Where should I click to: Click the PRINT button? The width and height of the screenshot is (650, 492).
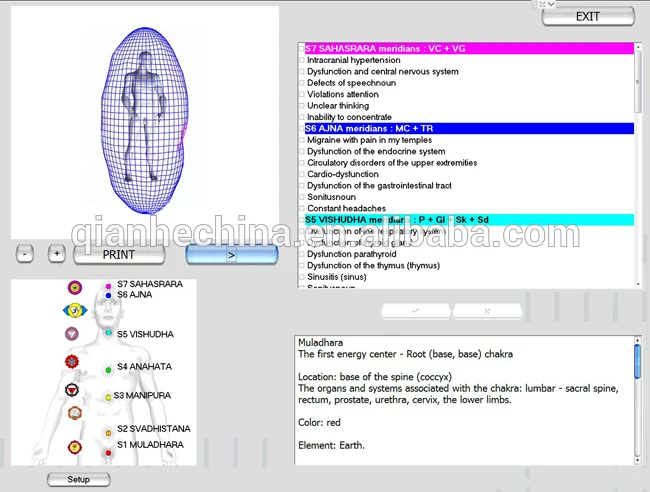pyautogui.click(x=119, y=254)
